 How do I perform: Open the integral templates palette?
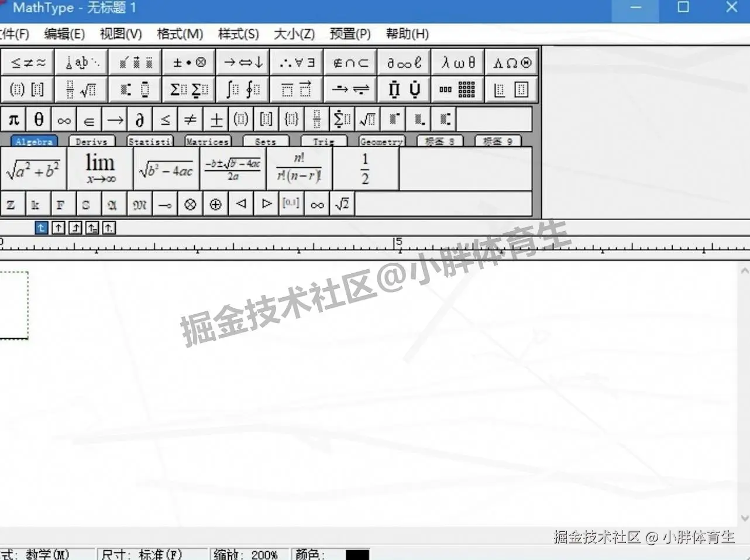[242, 89]
